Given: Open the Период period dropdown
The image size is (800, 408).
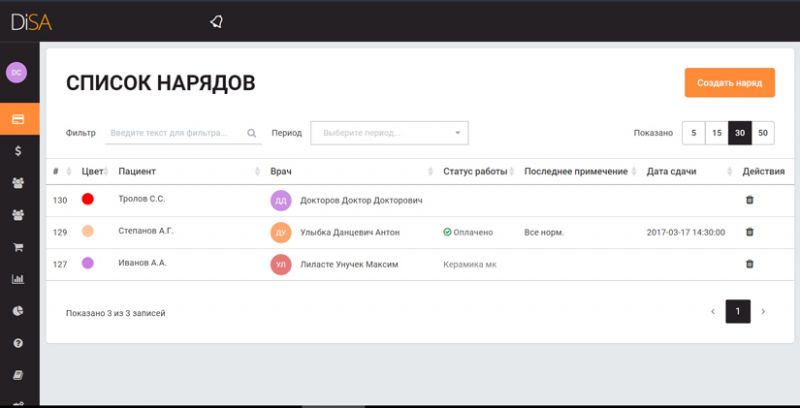Looking at the screenshot, I should click(x=389, y=133).
